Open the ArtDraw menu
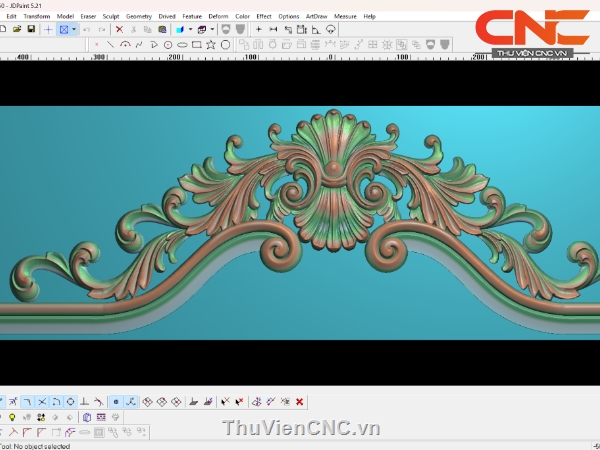This screenshot has width=600, height=450. coord(316,17)
